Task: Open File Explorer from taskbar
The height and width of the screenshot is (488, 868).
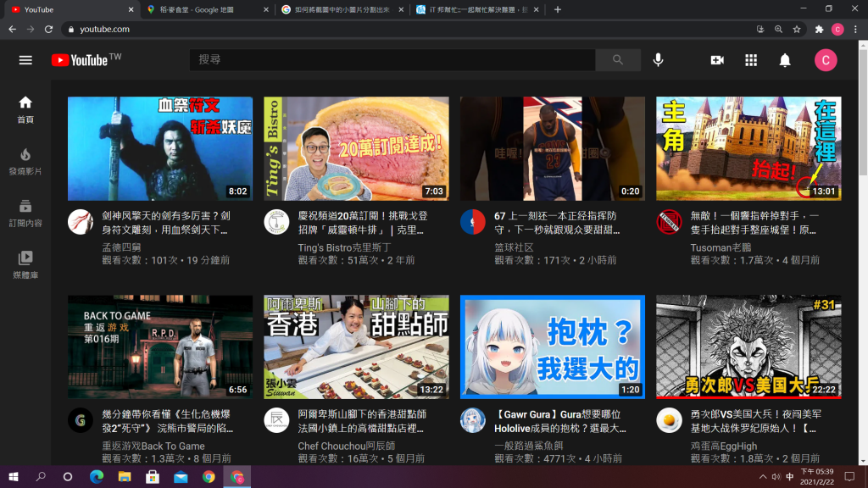Action: [x=125, y=477]
